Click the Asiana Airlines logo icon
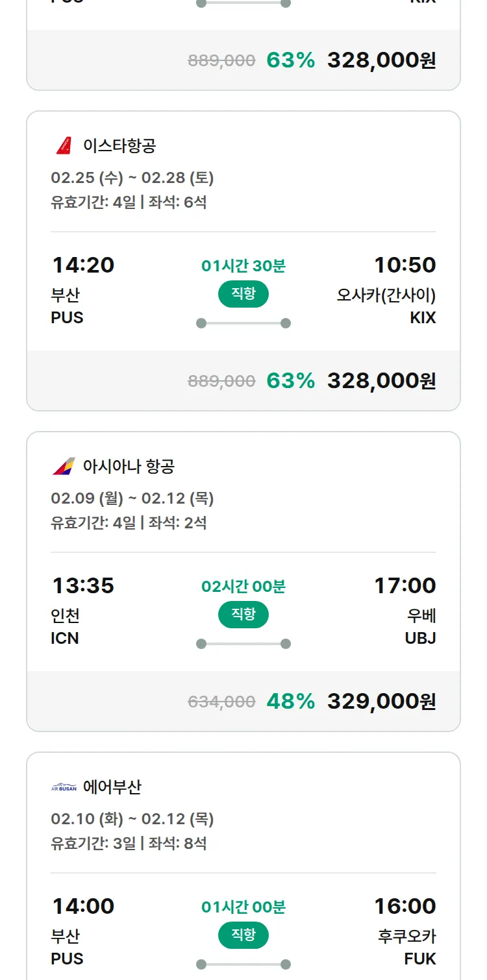Viewport: 487px width, 980px height. point(64,466)
